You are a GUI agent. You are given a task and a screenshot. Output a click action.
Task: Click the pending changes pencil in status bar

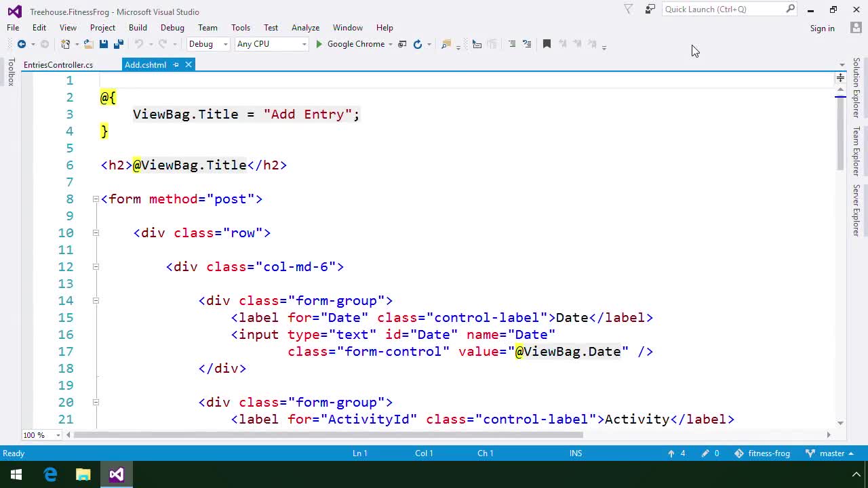tap(705, 453)
